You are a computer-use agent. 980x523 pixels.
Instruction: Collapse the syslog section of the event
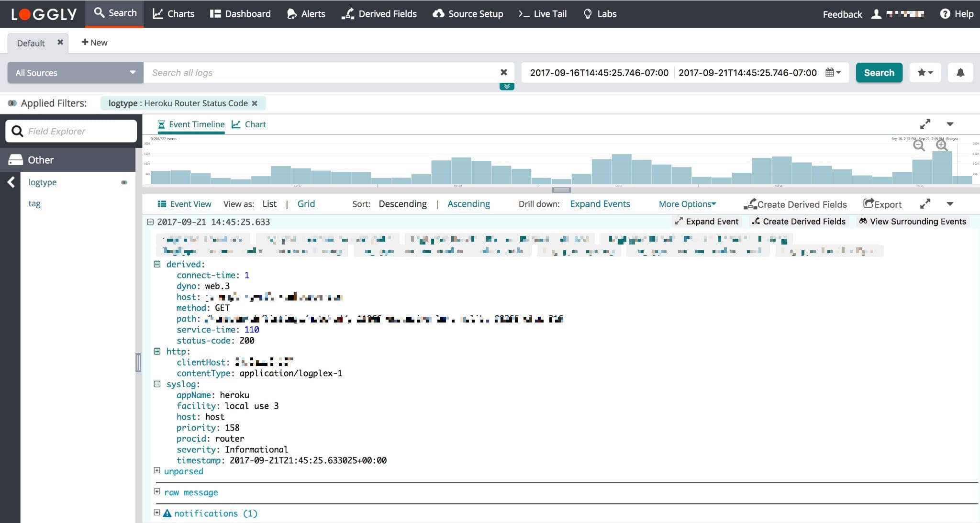[x=157, y=384]
